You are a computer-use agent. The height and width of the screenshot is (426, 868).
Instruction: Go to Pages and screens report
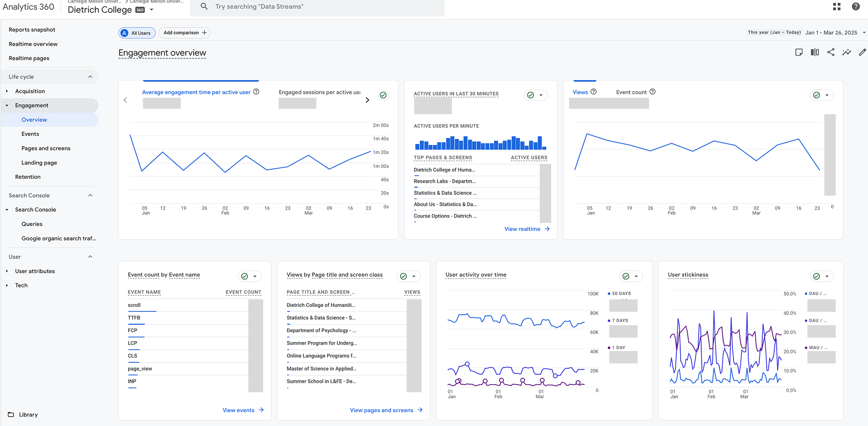(x=46, y=148)
